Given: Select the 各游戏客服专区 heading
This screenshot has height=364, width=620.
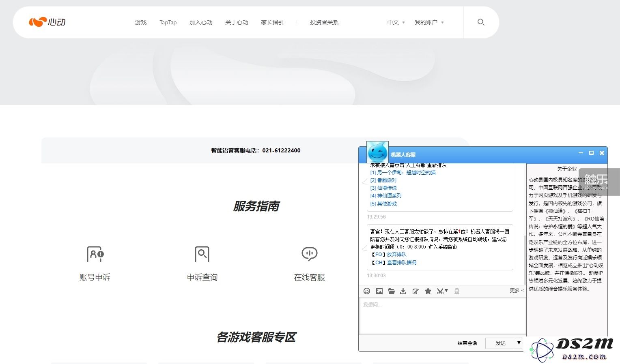Looking at the screenshot, I should click(x=256, y=337).
